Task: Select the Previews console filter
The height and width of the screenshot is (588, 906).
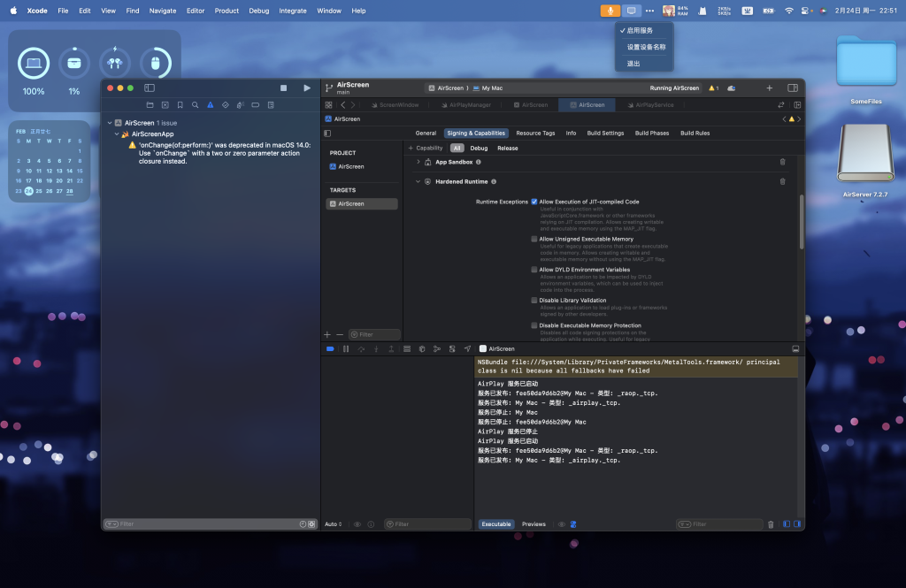Action: 534,524
